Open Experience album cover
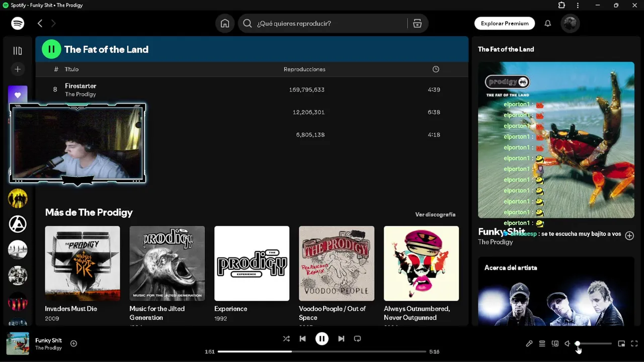644x362 pixels. 252,263
